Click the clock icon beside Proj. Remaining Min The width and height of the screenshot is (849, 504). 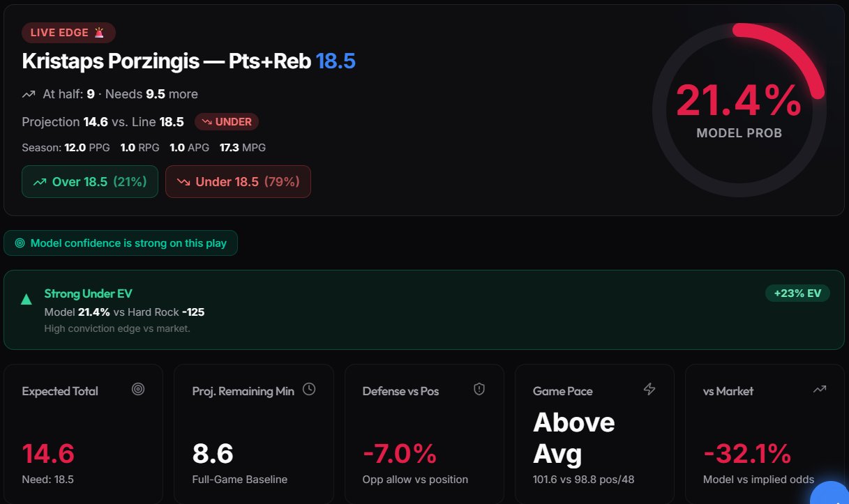(309, 390)
